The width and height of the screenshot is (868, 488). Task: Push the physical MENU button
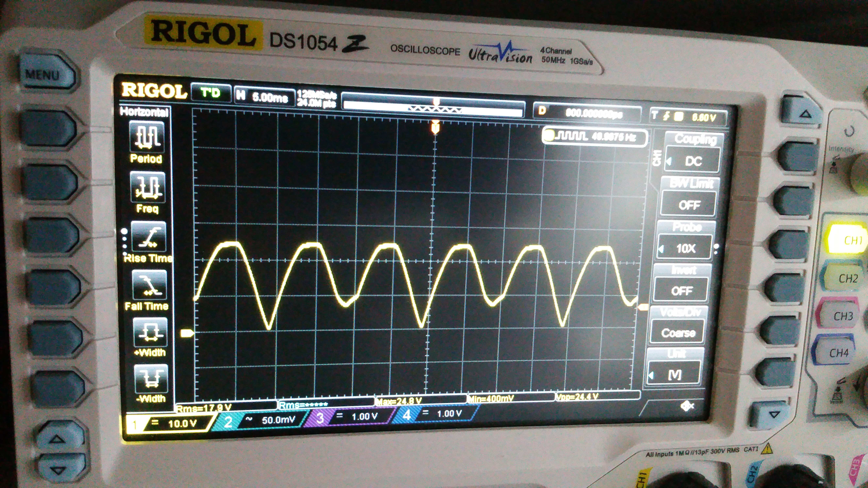(47, 72)
